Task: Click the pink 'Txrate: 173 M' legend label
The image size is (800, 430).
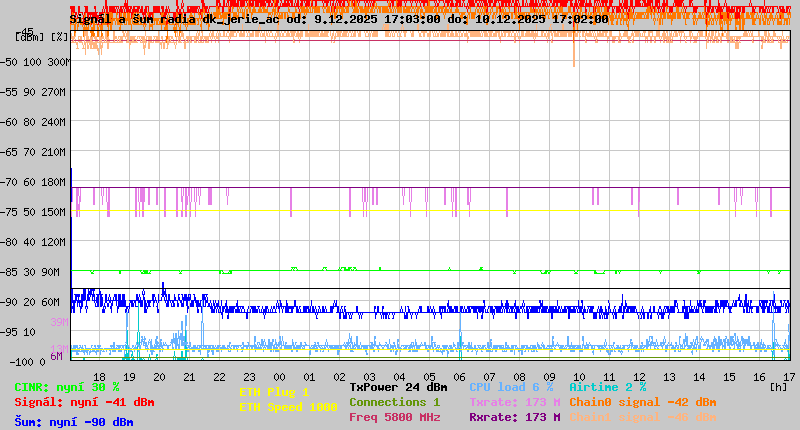Action: click(x=514, y=402)
